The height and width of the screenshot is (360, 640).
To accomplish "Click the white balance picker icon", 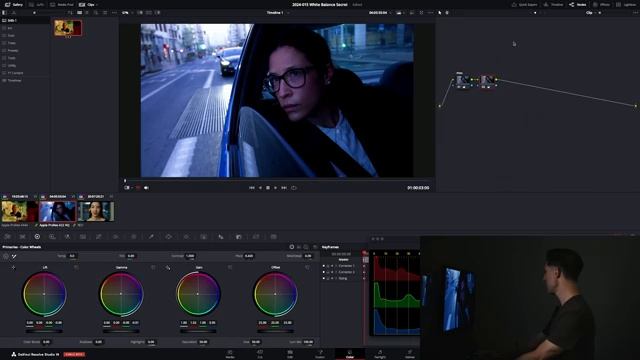I will click(x=14, y=256).
